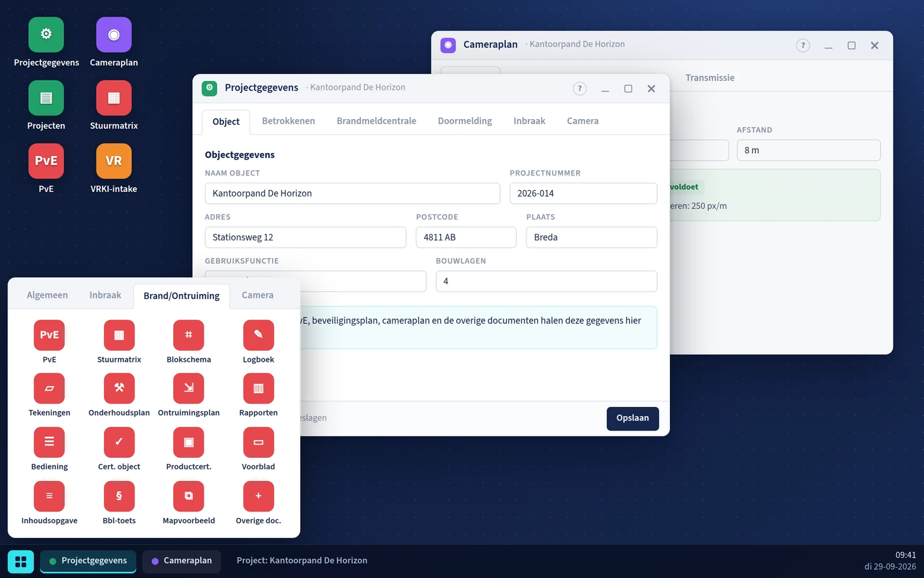Open Bediening in the launcher panel
The width and height of the screenshot is (924, 578).
(50, 449)
